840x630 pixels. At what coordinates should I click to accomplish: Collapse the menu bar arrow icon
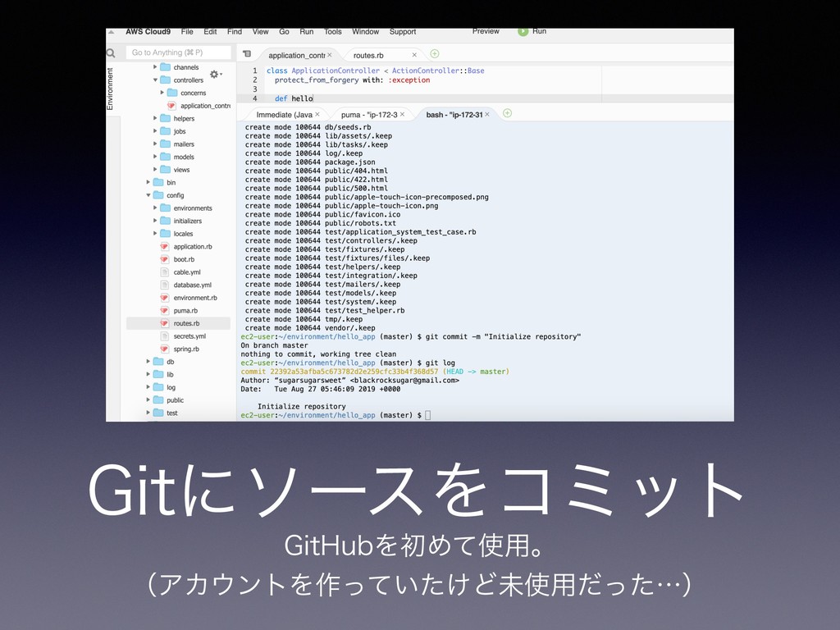click(112, 32)
